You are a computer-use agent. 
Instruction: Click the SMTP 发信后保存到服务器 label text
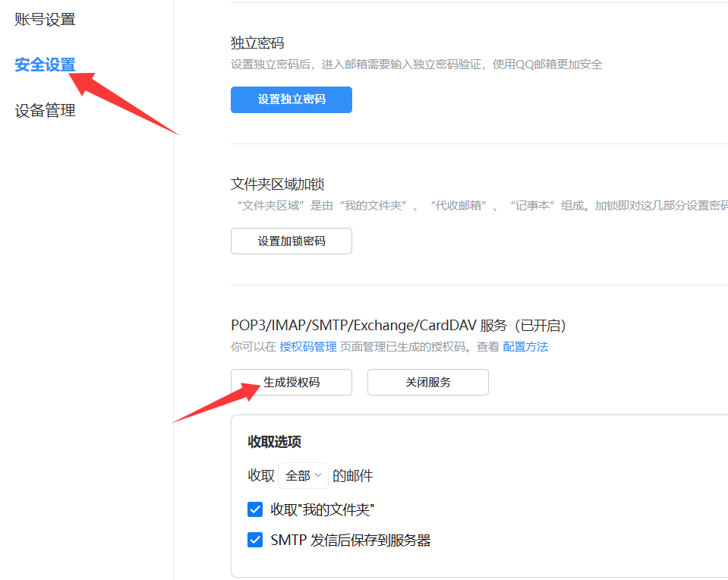(x=351, y=541)
